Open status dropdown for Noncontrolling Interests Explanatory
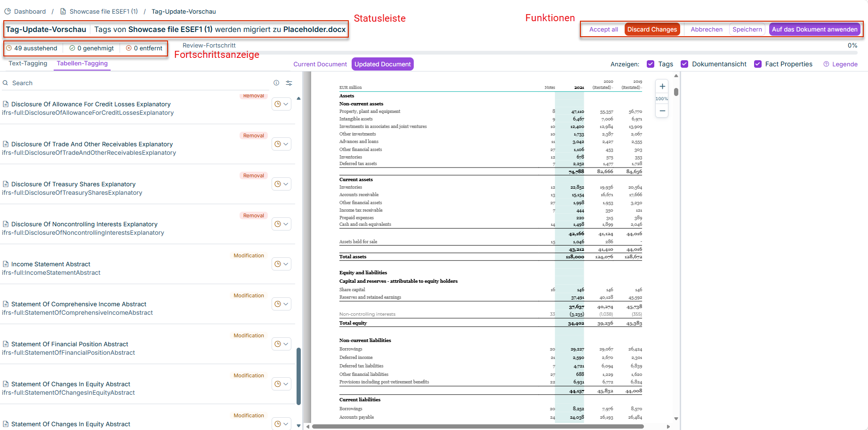The height and width of the screenshot is (430, 868). [x=281, y=224]
